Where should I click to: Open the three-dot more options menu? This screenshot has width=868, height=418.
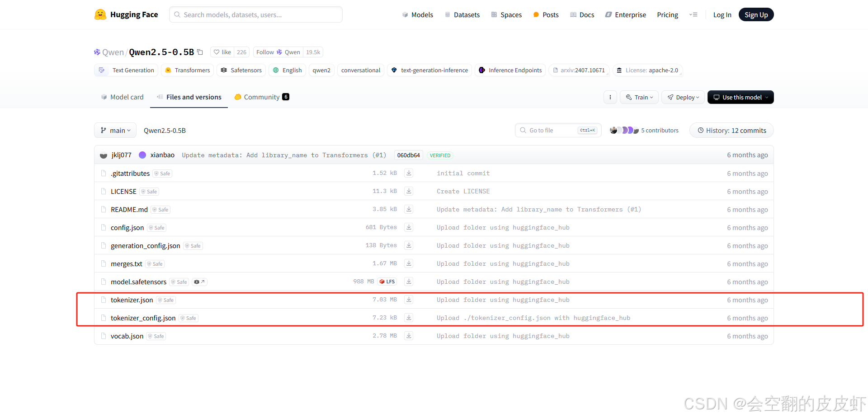click(610, 97)
